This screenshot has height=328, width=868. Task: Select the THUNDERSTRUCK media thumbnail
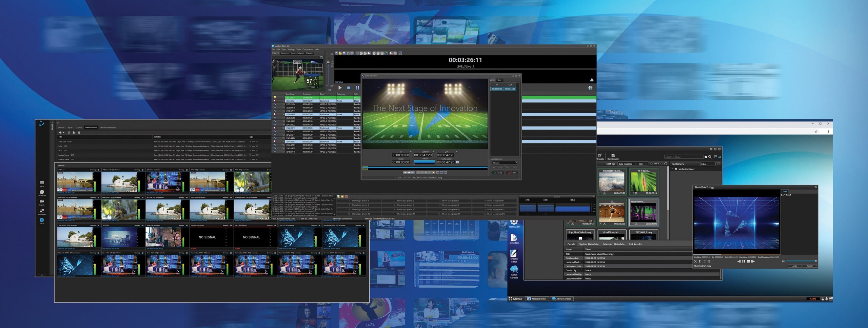pyautogui.click(x=612, y=182)
